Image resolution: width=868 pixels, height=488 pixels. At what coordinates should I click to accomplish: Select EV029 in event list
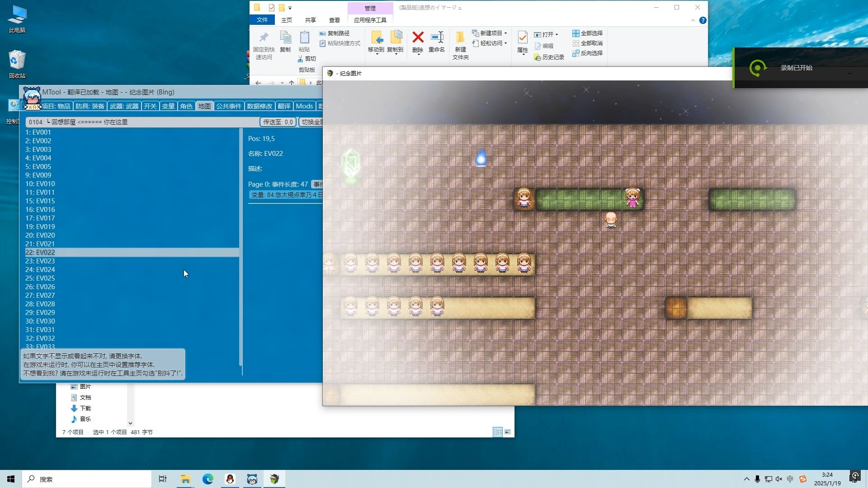(132, 313)
